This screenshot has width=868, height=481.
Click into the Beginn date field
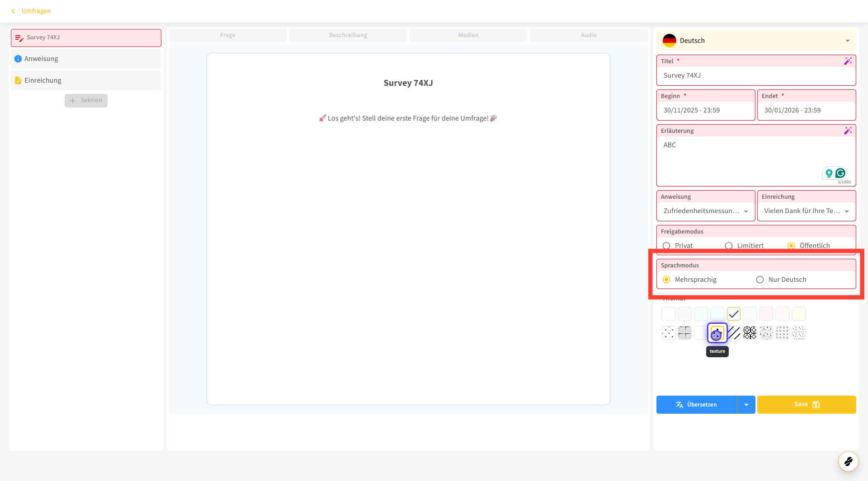click(x=705, y=110)
